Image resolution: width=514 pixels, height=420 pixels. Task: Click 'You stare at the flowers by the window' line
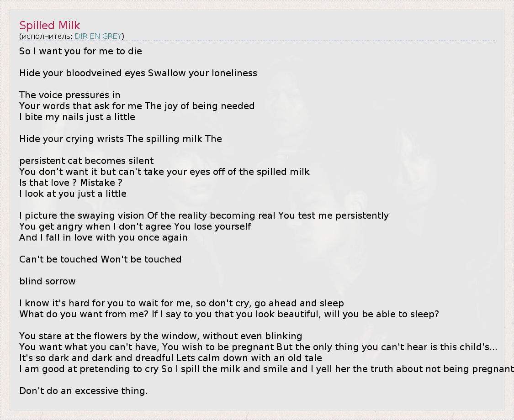(x=160, y=336)
